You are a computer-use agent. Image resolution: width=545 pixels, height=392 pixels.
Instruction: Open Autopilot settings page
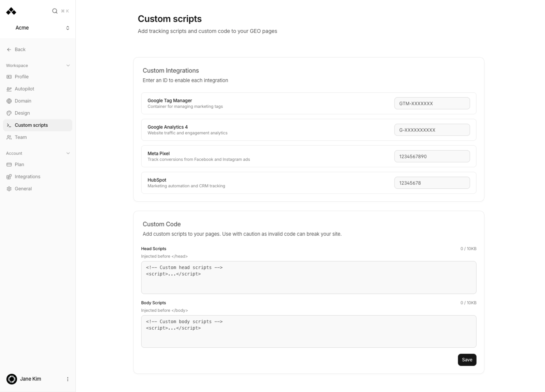point(38,89)
